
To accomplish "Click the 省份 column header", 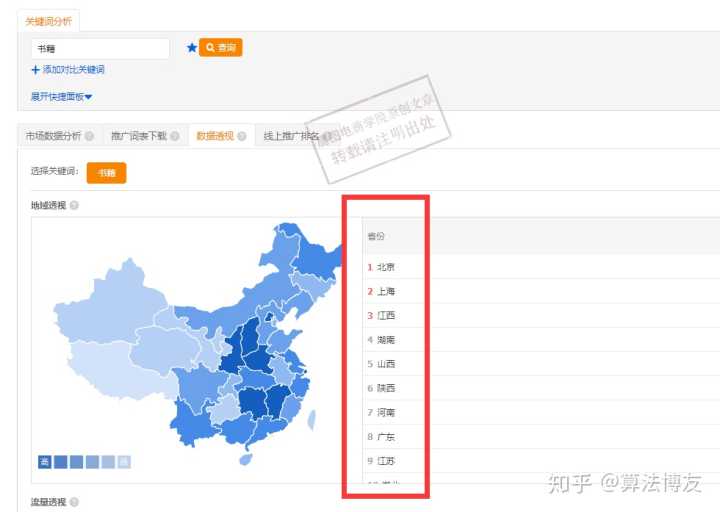I will (x=376, y=236).
